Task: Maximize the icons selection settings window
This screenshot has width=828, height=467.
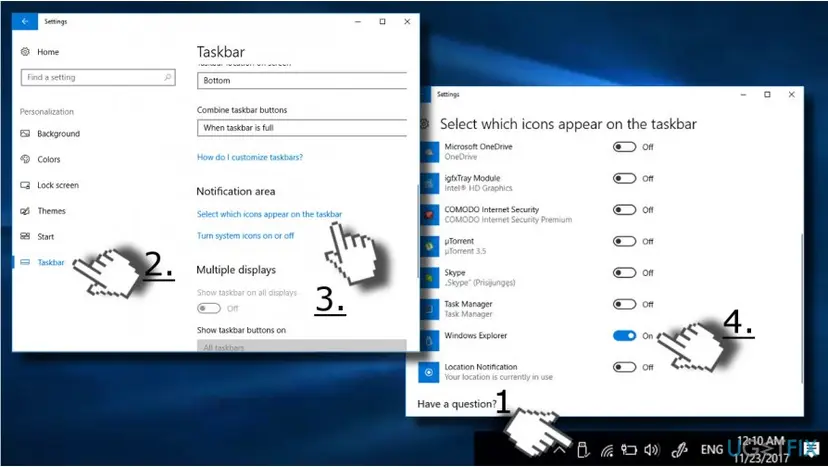Action: click(x=767, y=95)
